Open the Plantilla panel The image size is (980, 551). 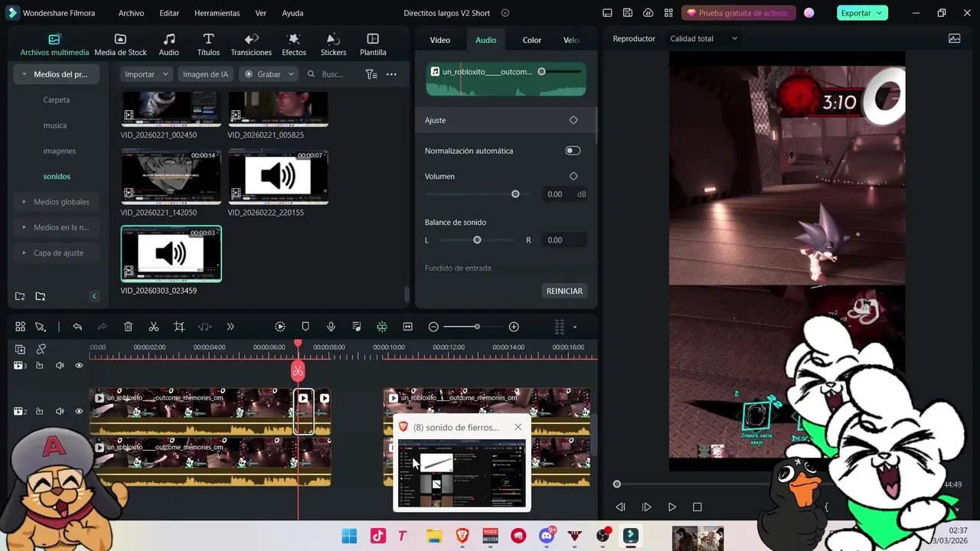[373, 44]
